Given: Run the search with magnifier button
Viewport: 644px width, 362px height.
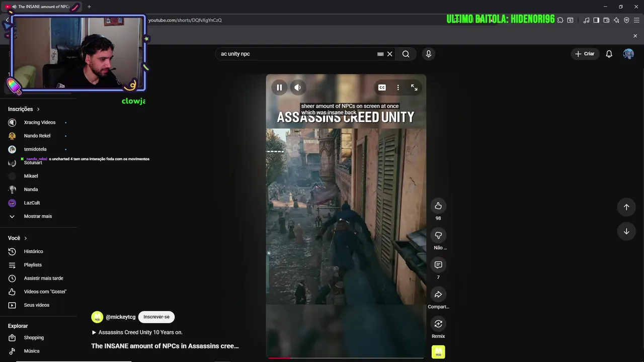Looking at the screenshot, I should 406,54.
